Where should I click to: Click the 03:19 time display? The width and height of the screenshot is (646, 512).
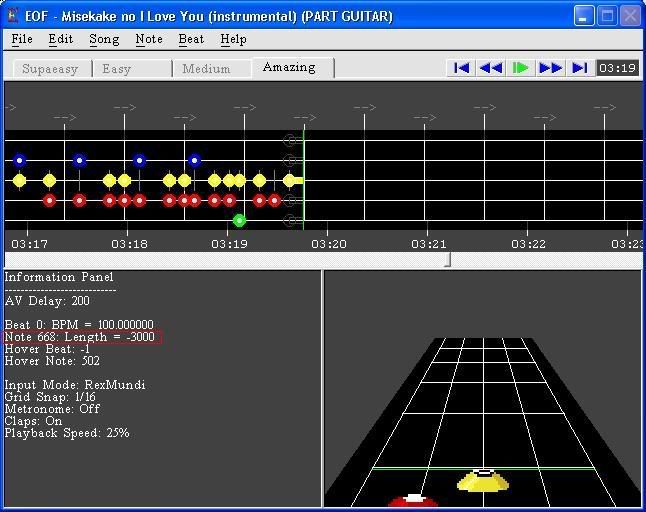618,68
